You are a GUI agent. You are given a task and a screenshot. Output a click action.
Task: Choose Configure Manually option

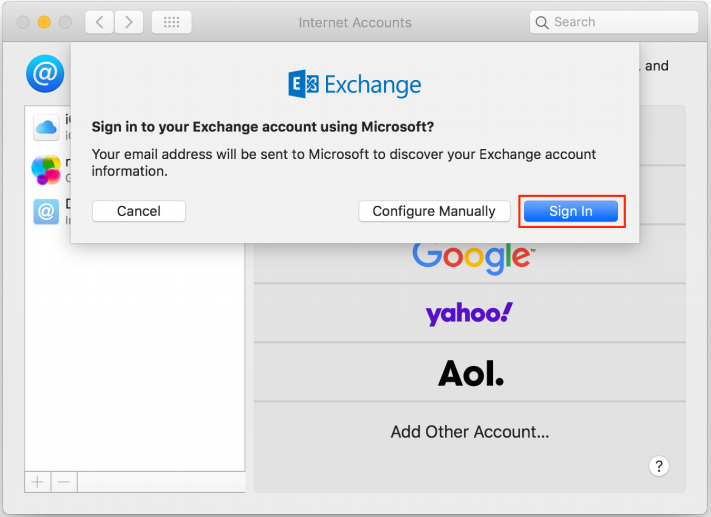tap(434, 211)
